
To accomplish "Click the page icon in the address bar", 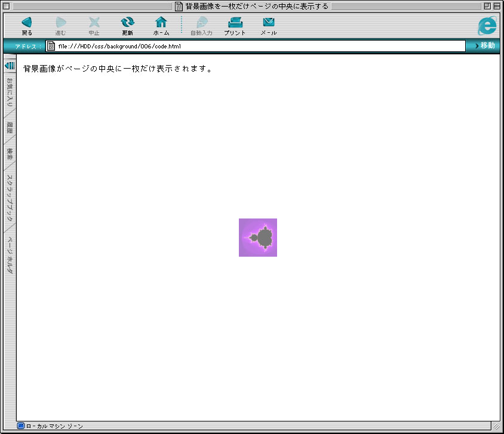I will pos(51,46).
